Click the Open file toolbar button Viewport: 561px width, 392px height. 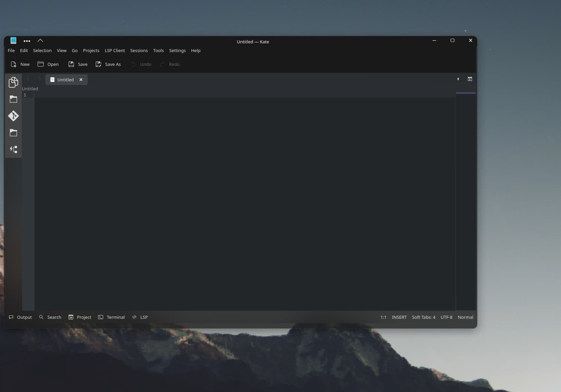click(x=48, y=64)
